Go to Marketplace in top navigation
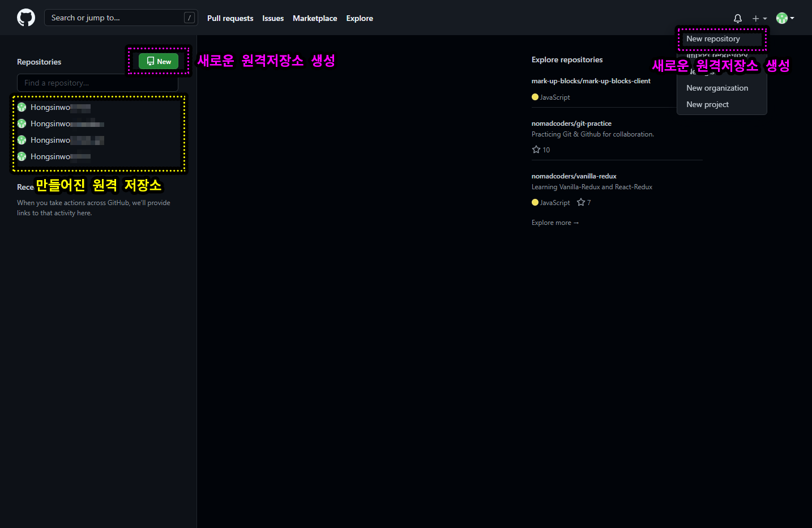Viewport: 812px width, 528px height. 315,18
